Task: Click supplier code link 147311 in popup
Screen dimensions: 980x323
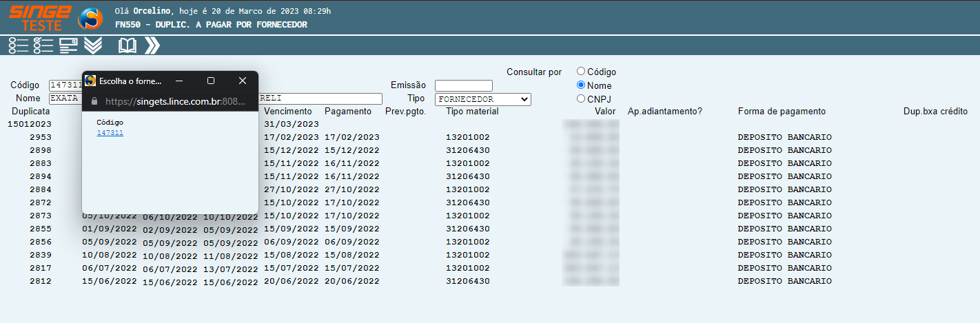Action: tap(110, 133)
